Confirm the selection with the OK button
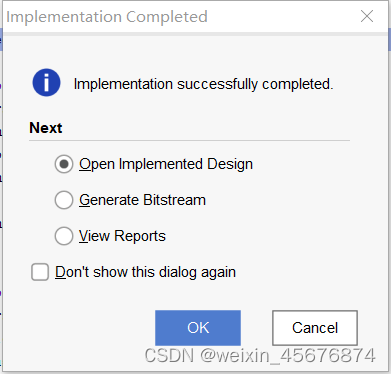Screen dimensions: 391x374 pyautogui.click(x=198, y=328)
